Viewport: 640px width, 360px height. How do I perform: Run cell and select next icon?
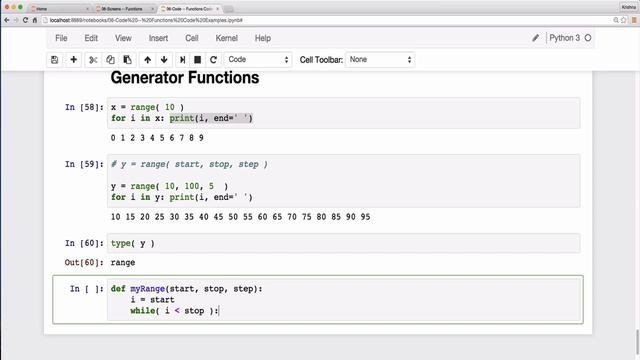click(182, 60)
